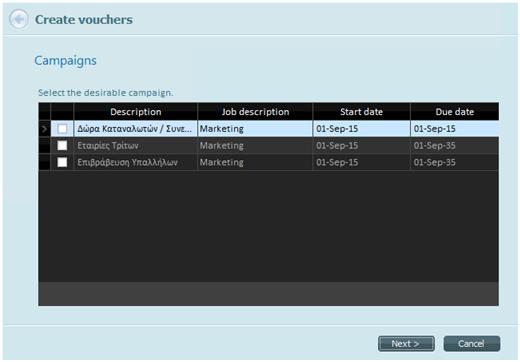
Task: Select the Εταιρίες Τρίτων description cell
Action: coord(136,145)
